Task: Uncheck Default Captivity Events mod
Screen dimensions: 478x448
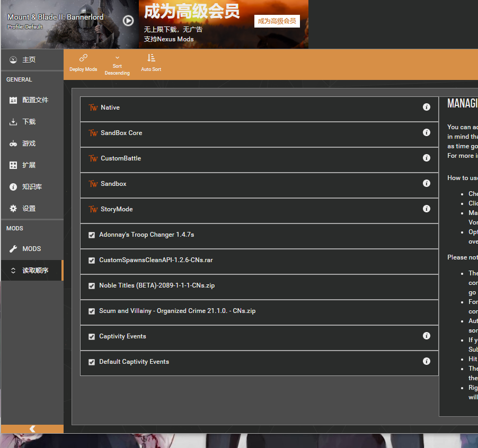Action: [x=92, y=362]
